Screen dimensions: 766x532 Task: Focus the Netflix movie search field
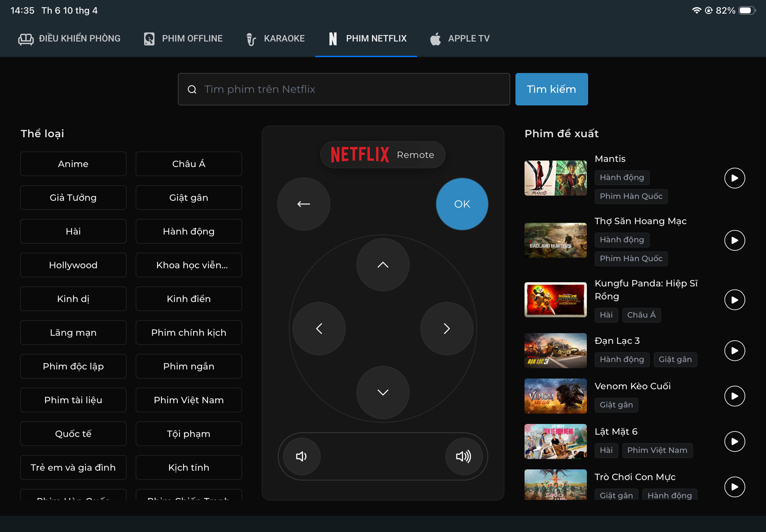point(344,89)
